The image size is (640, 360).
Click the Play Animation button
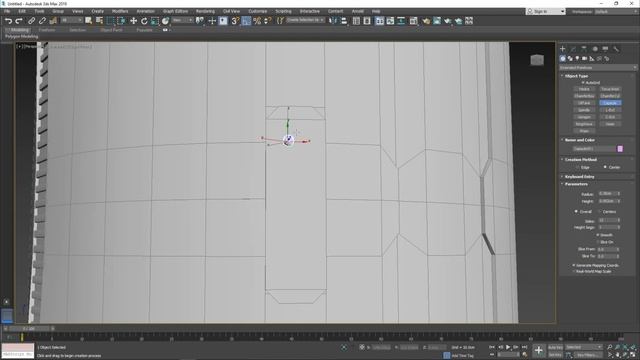508,347
